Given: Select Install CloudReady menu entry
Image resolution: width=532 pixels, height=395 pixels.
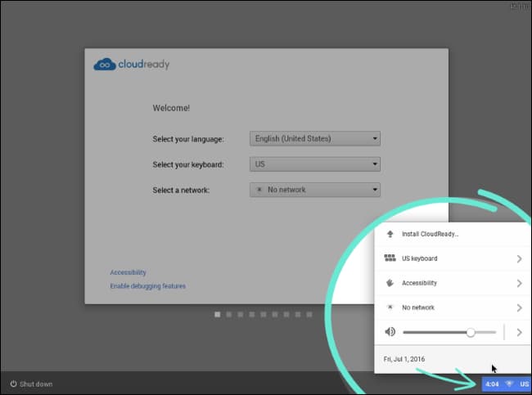Looking at the screenshot, I should pos(430,234).
